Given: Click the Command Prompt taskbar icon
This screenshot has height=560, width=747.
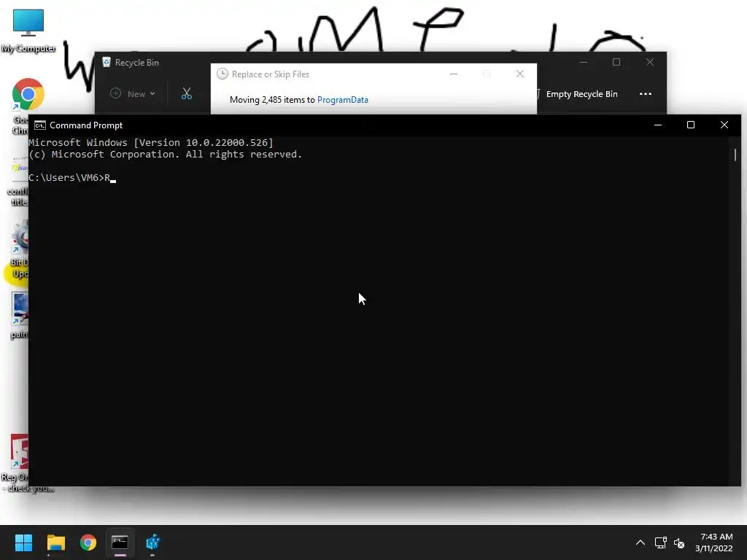Looking at the screenshot, I should pyautogui.click(x=120, y=542).
